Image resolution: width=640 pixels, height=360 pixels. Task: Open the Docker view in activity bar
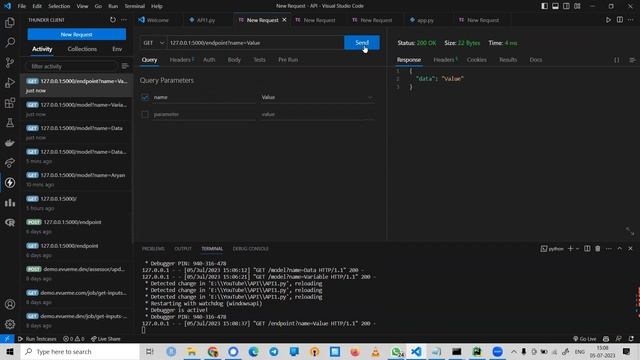pyautogui.click(x=10, y=142)
